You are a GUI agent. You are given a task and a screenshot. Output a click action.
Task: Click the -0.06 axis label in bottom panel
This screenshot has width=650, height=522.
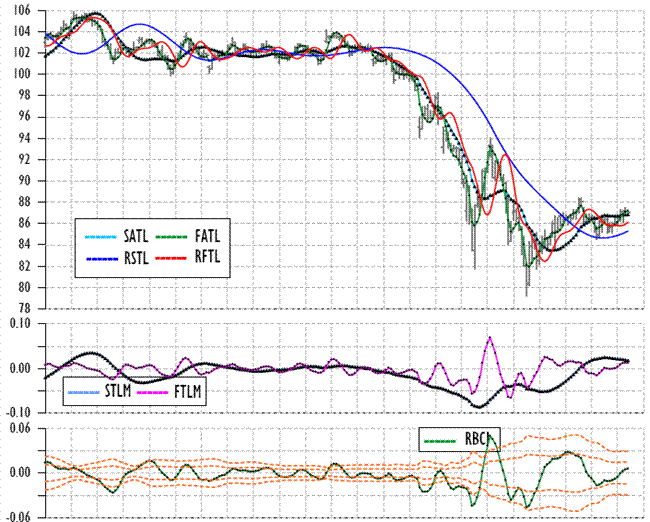coord(18,517)
